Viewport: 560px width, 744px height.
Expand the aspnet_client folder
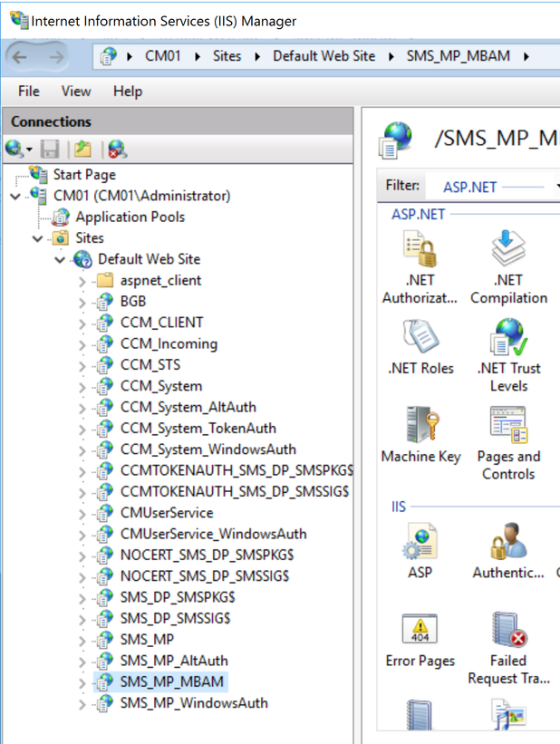(82, 281)
